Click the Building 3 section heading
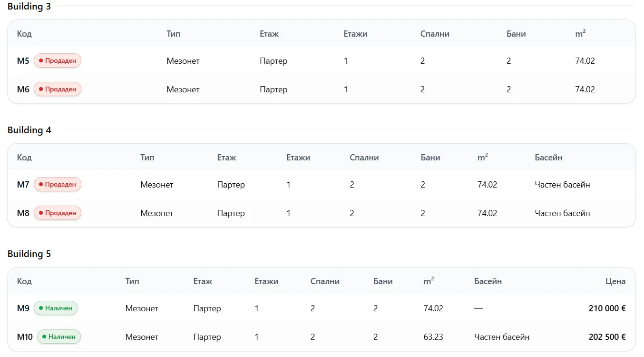The height and width of the screenshot is (357, 644). (x=29, y=7)
